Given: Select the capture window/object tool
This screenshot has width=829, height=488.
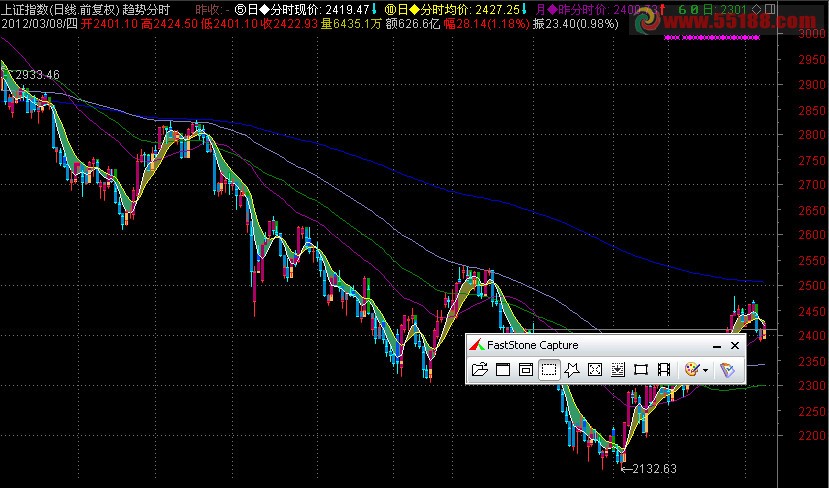Looking at the screenshot, I should click(x=526, y=370).
